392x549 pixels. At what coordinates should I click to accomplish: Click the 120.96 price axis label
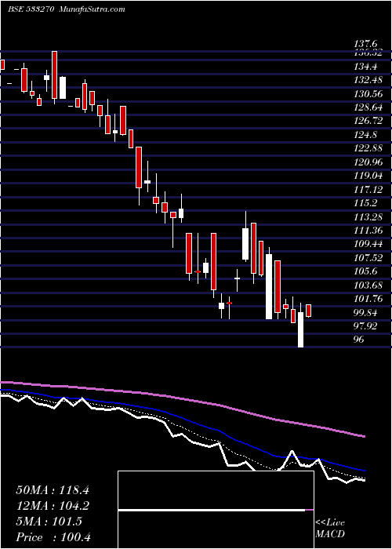point(368,162)
